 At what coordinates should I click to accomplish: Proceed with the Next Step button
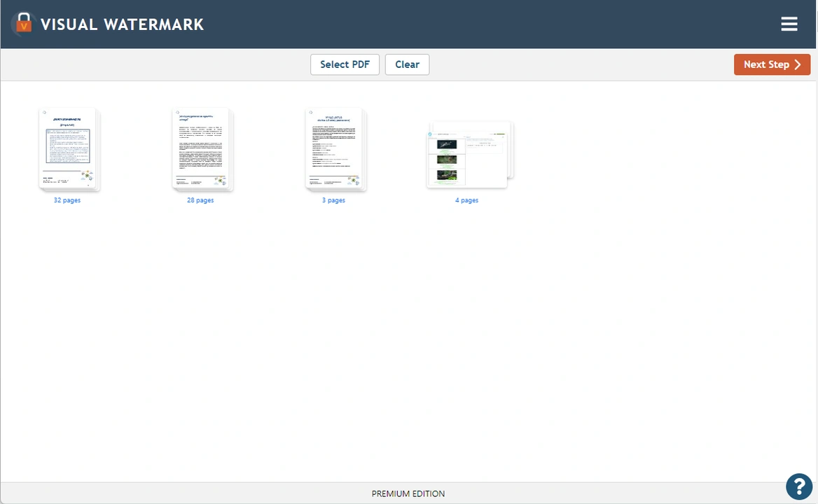click(772, 64)
